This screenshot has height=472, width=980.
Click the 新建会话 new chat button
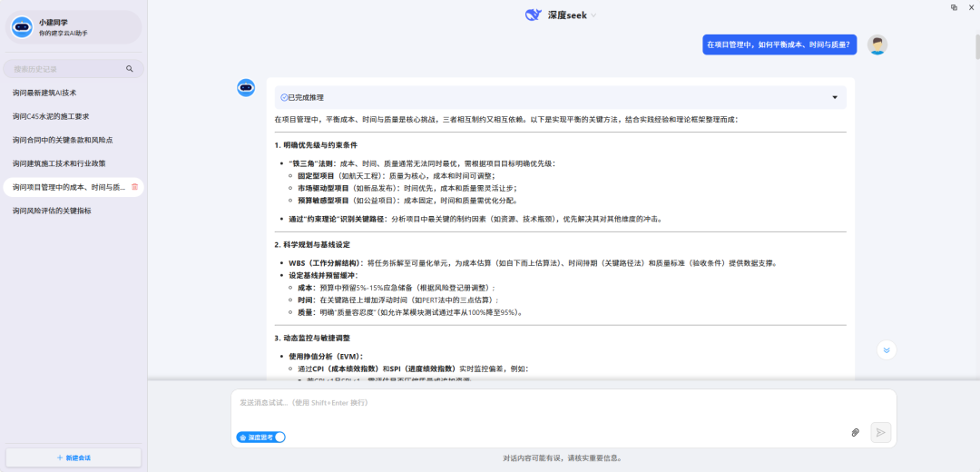(x=73, y=457)
